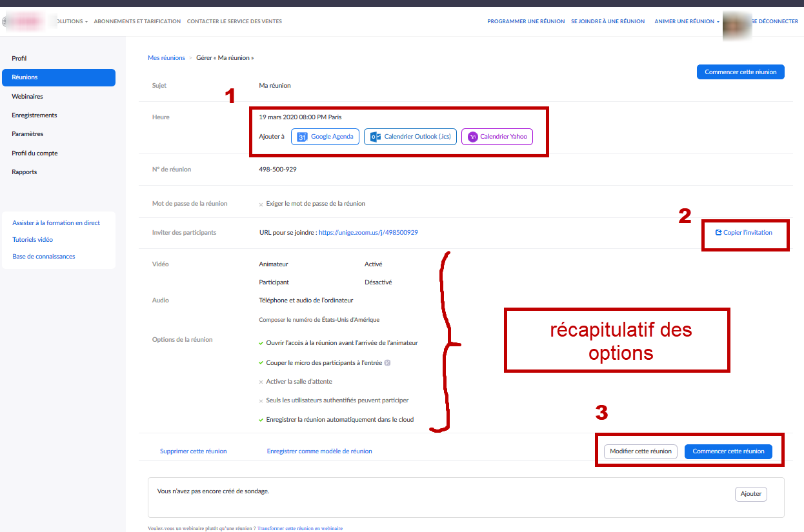The height and width of the screenshot is (532, 804).
Task: Click the Mes réunions breadcrumb link
Action: click(x=166, y=58)
